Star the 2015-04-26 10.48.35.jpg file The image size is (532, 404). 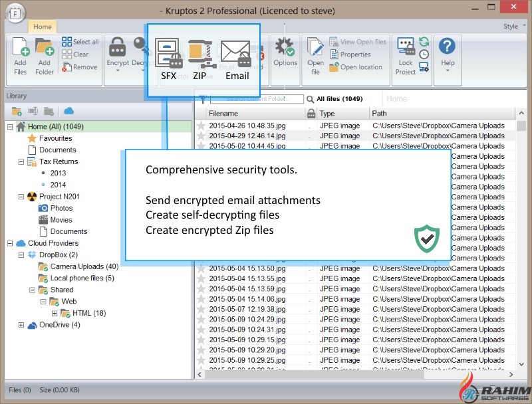click(201, 126)
